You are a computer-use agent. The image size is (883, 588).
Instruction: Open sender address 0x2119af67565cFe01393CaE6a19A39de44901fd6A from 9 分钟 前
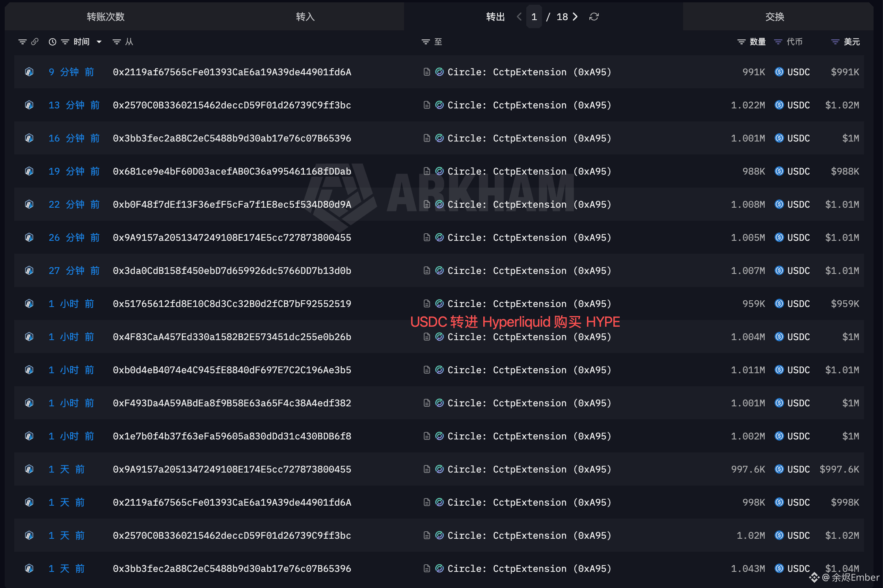(x=232, y=72)
